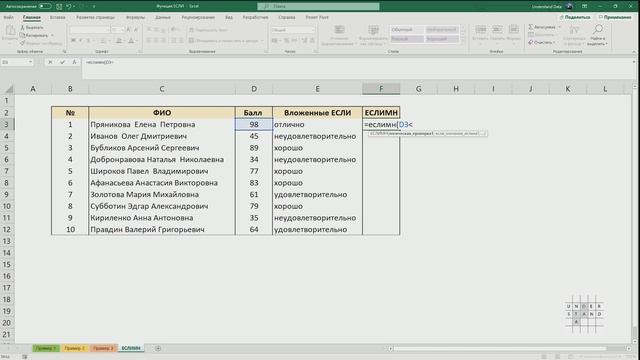Select the Обычный cell style
This screenshot has height=360, width=640.
(407, 30)
